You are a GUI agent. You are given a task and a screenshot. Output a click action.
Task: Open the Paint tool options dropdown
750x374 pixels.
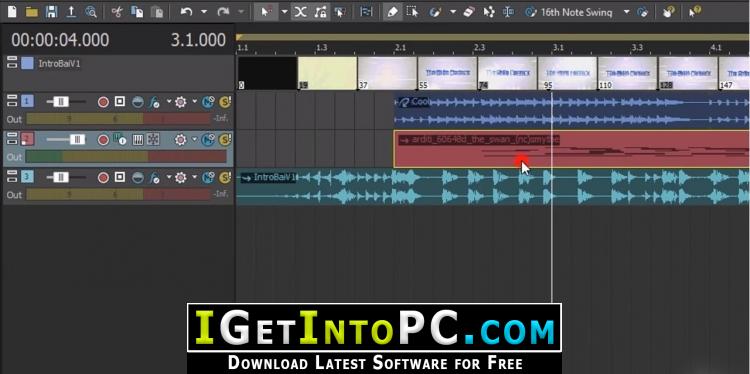point(452,12)
